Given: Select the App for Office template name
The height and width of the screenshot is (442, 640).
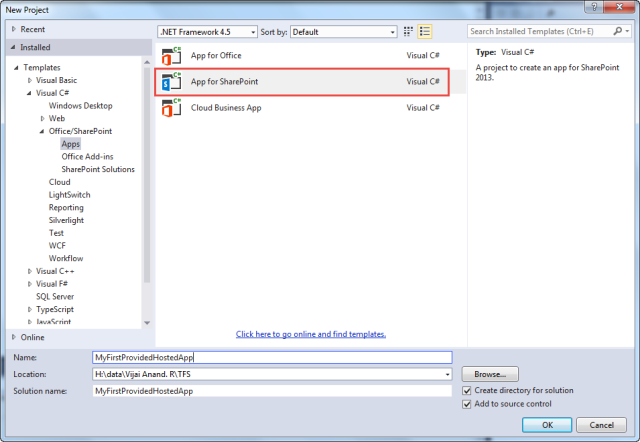Looking at the screenshot, I should 216,56.
